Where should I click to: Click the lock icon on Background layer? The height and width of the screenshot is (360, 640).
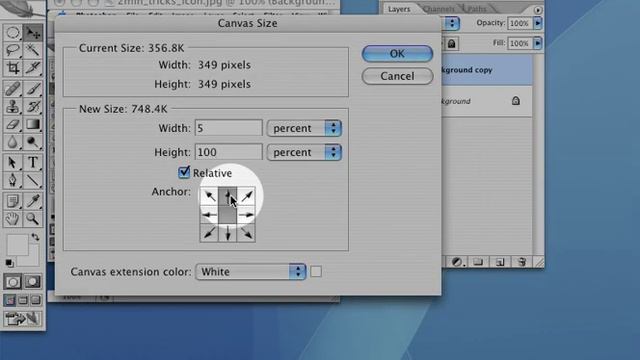pos(516,100)
